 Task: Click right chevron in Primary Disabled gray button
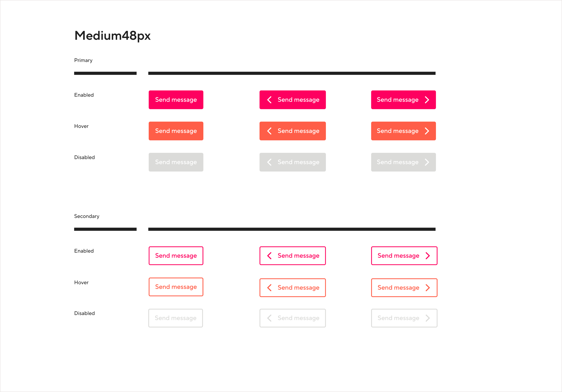pyautogui.click(x=427, y=162)
